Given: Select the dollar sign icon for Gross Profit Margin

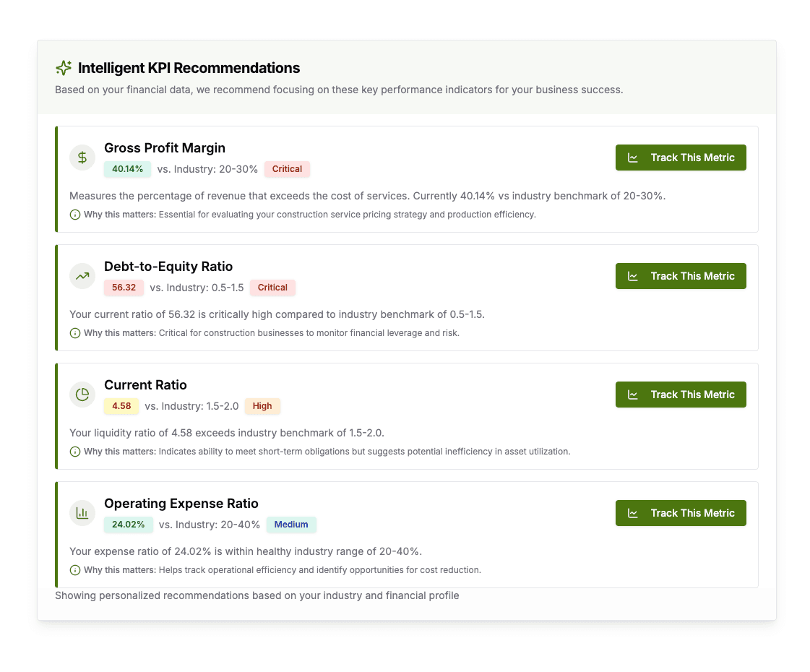Looking at the screenshot, I should click(x=82, y=157).
